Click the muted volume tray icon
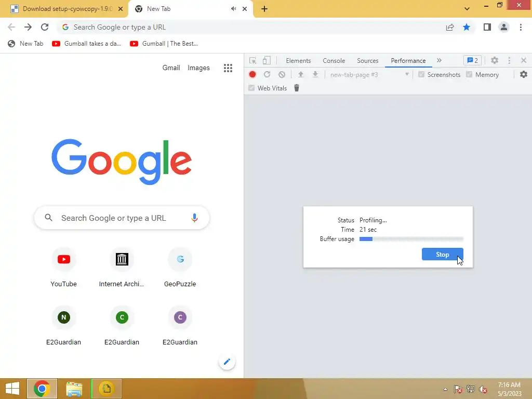The image size is (532, 399). [x=483, y=389]
